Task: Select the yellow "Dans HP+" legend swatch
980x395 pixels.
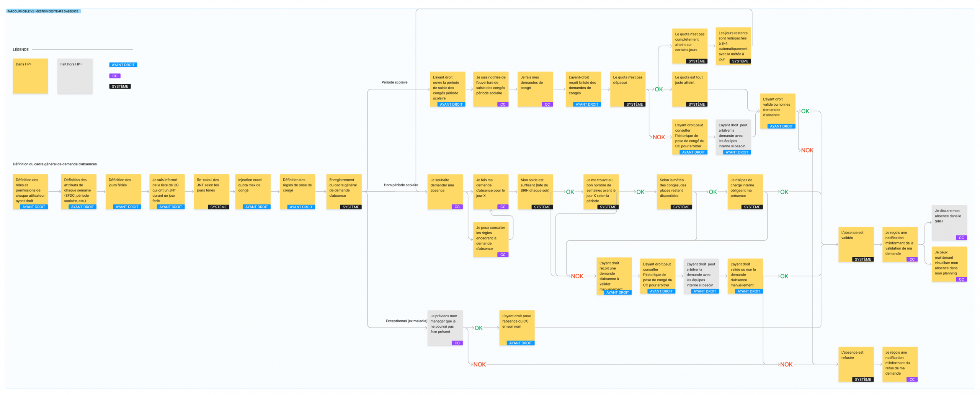Action: [29, 76]
